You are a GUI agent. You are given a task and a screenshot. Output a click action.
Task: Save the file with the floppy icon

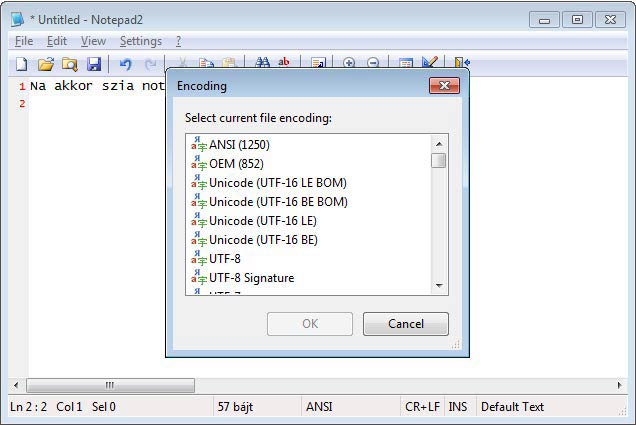(x=94, y=64)
